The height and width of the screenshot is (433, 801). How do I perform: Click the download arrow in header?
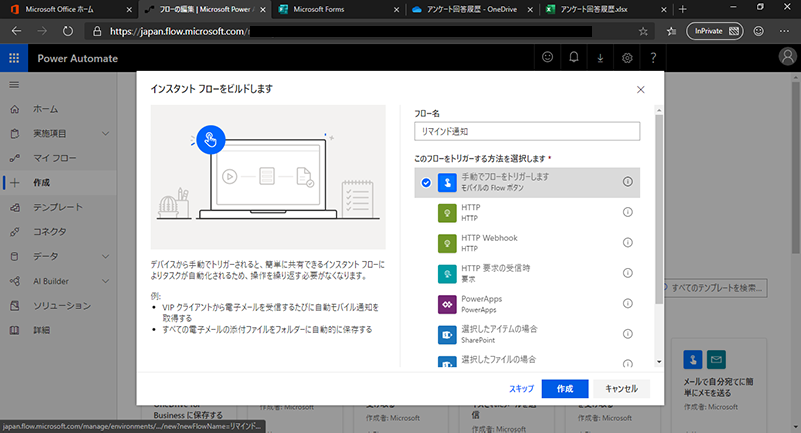tap(600, 58)
